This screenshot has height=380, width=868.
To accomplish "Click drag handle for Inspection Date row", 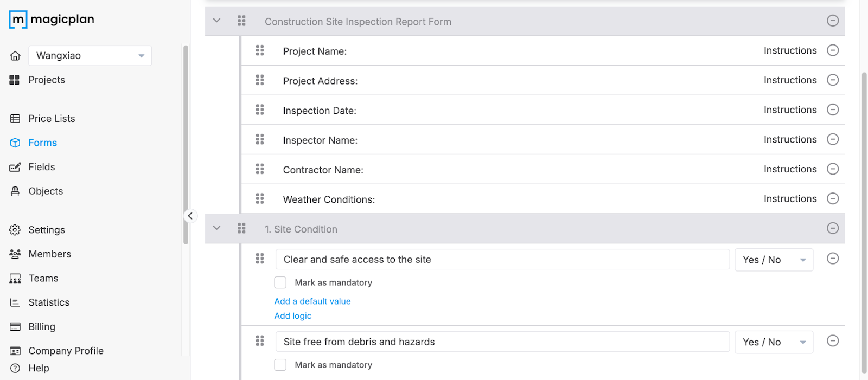I will [260, 110].
